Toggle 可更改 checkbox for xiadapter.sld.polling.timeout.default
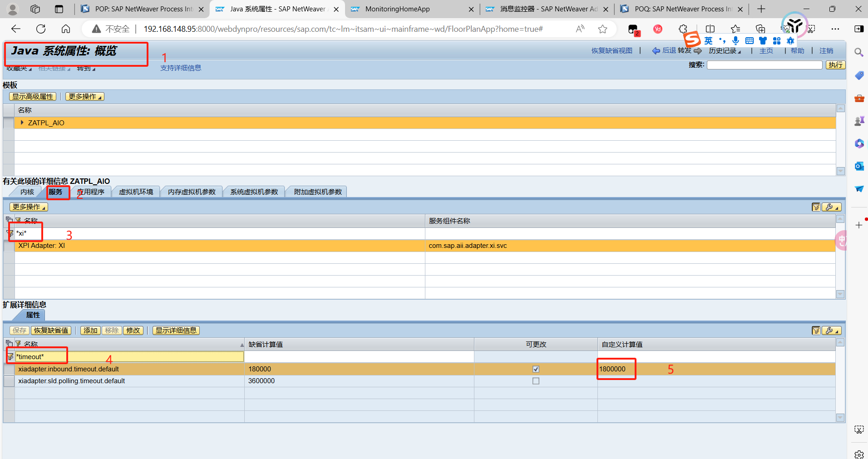The width and height of the screenshot is (868, 459). [x=536, y=381]
